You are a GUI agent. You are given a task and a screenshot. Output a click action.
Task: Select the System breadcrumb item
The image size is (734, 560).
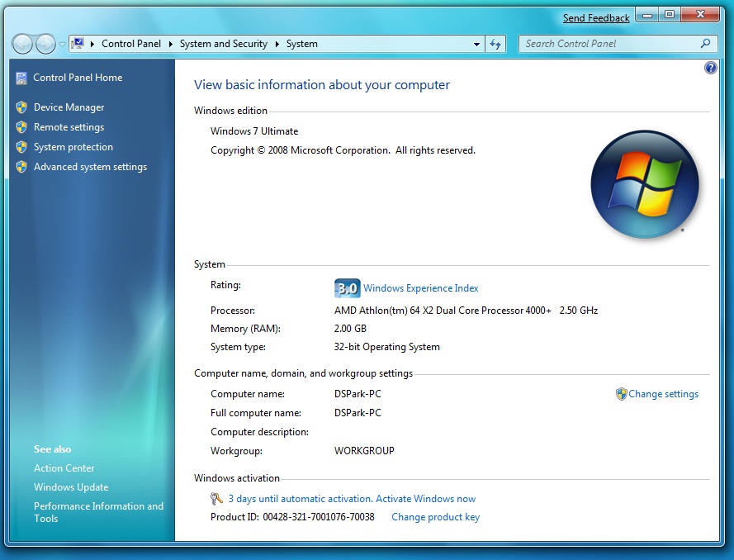[x=302, y=44]
